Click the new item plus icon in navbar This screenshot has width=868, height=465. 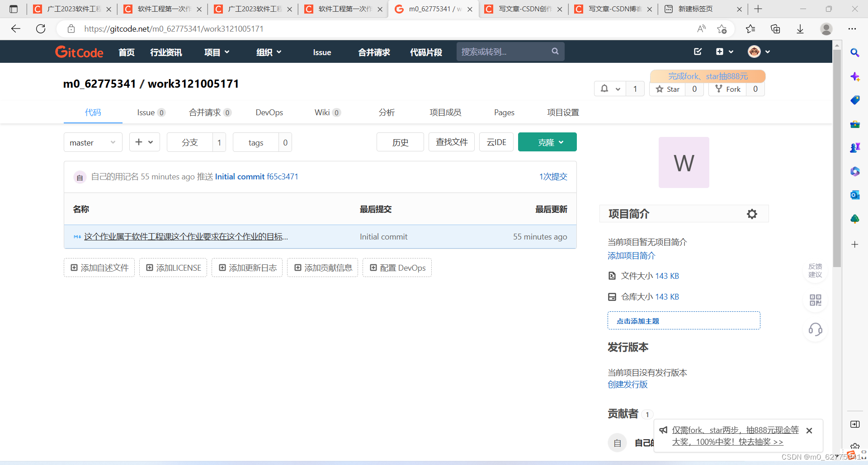[720, 52]
